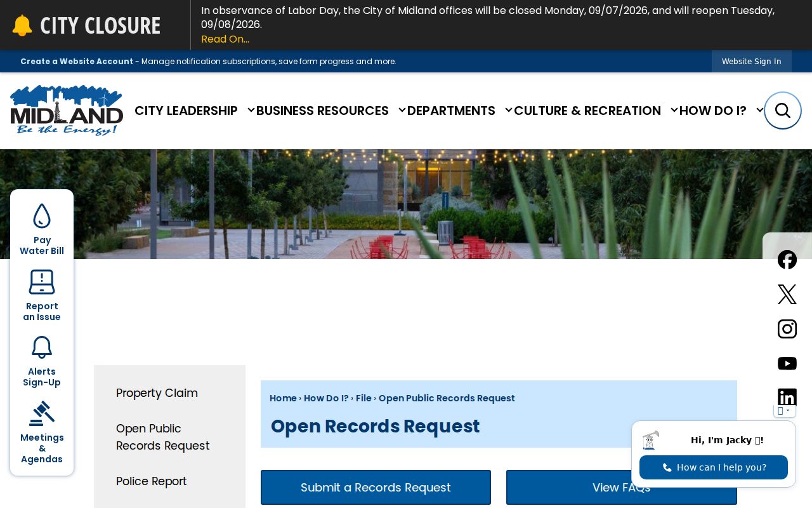Open the YouTube social icon
812x508 pixels.
click(787, 363)
